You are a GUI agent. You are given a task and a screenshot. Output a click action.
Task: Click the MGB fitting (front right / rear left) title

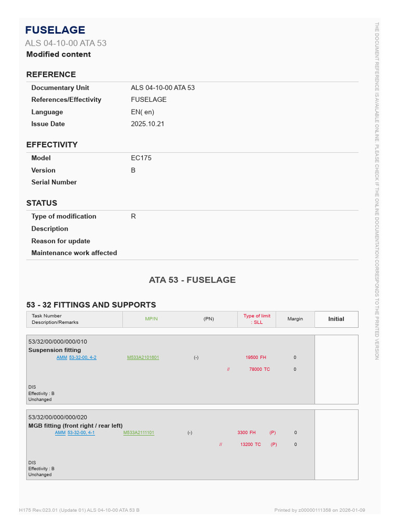(x=75, y=426)
